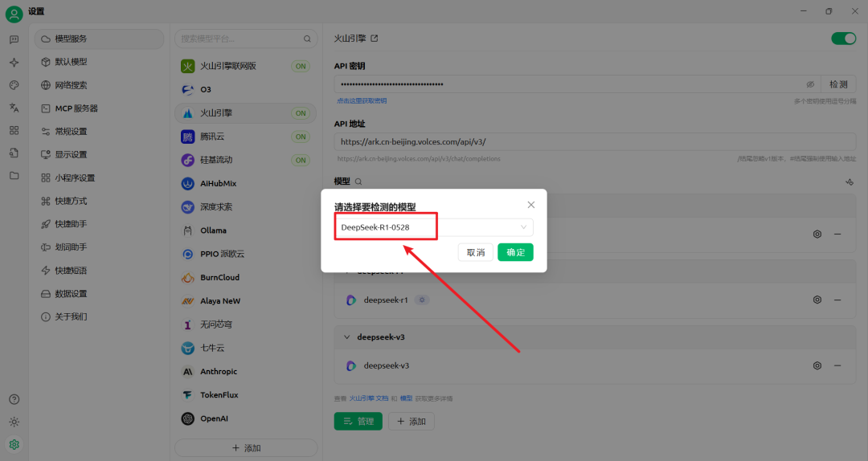868x461 pixels.
Task: Open 模型服务 settings section
Action: pos(99,39)
